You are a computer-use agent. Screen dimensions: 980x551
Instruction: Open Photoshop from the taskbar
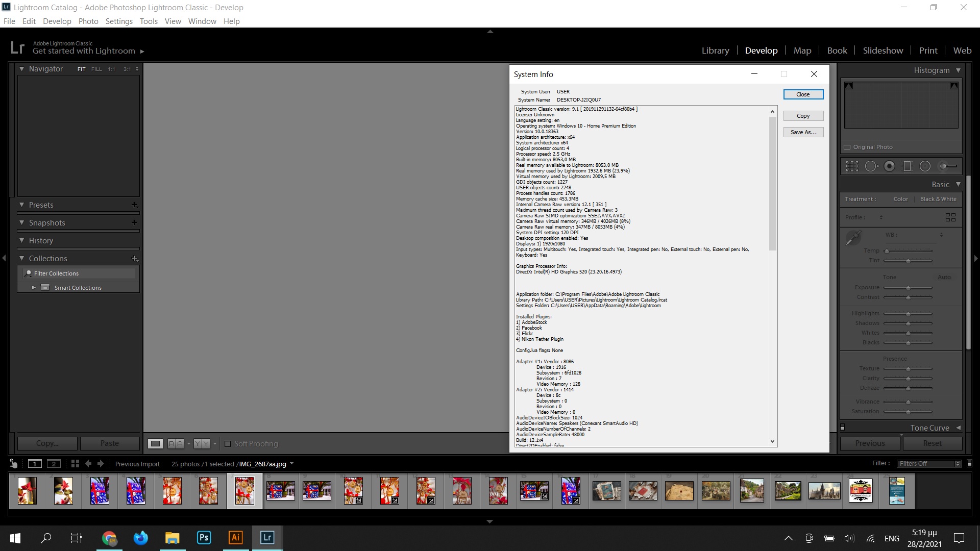point(204,538)
